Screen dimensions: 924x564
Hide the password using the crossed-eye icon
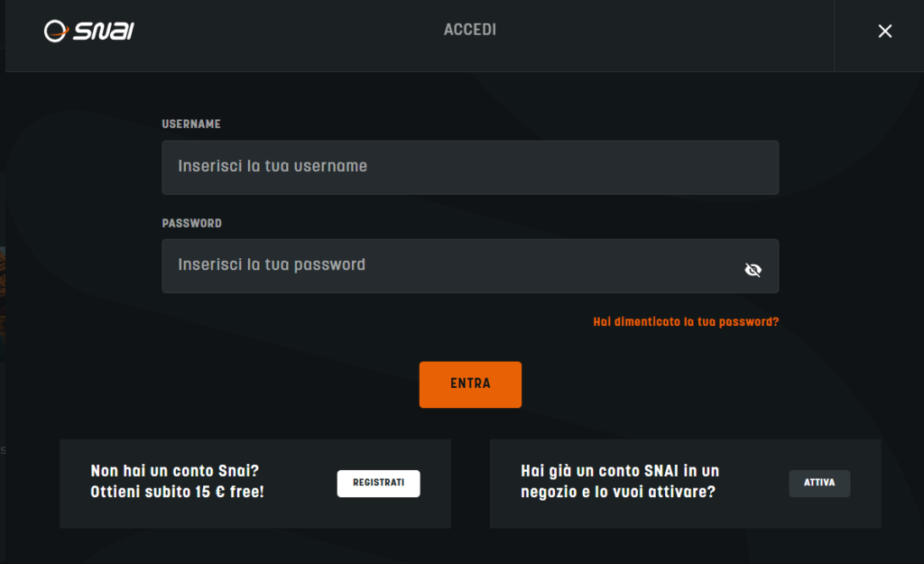(x=753, y=268)
